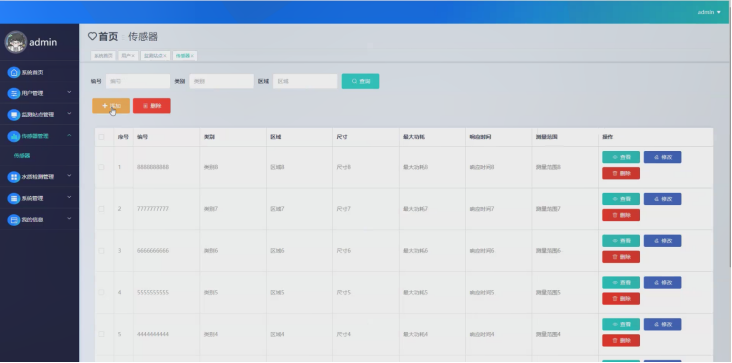Click the admin avatar picture
The image size is (732, 363).
tap(16, 42)
